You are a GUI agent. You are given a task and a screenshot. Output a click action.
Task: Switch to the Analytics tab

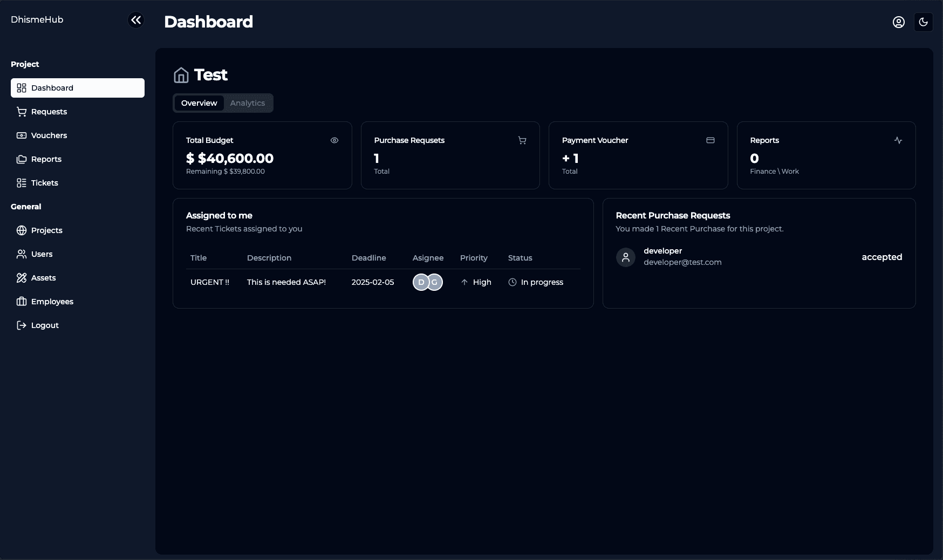tap(247, 103)
